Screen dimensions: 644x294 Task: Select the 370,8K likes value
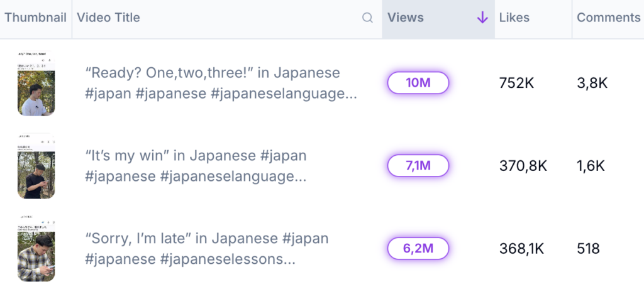tap(523, 166)
